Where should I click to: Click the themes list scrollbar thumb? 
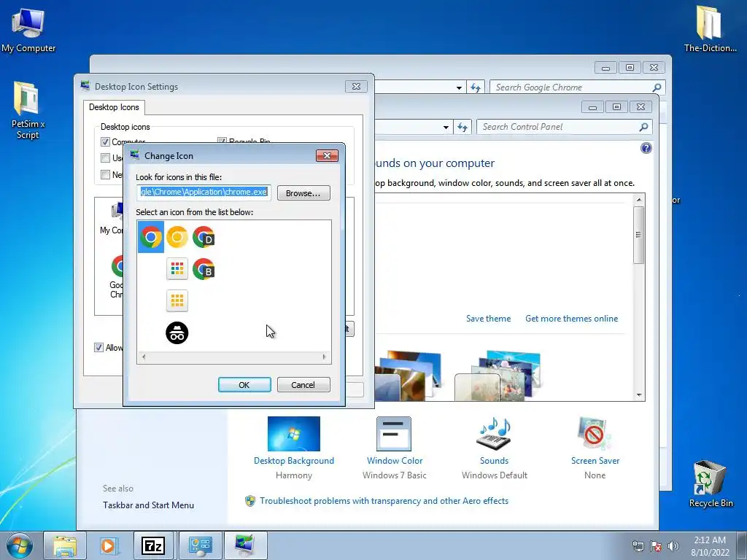point(639,235)
